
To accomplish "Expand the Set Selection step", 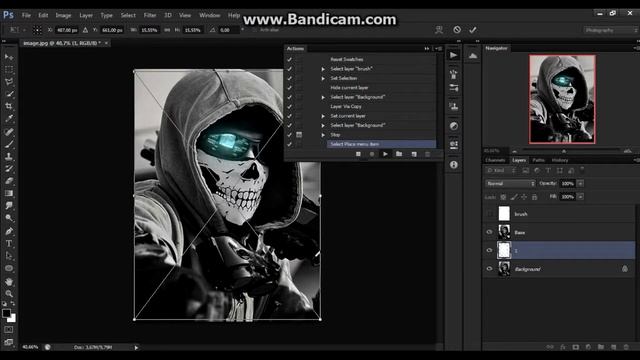I will (x=323, y=78).
